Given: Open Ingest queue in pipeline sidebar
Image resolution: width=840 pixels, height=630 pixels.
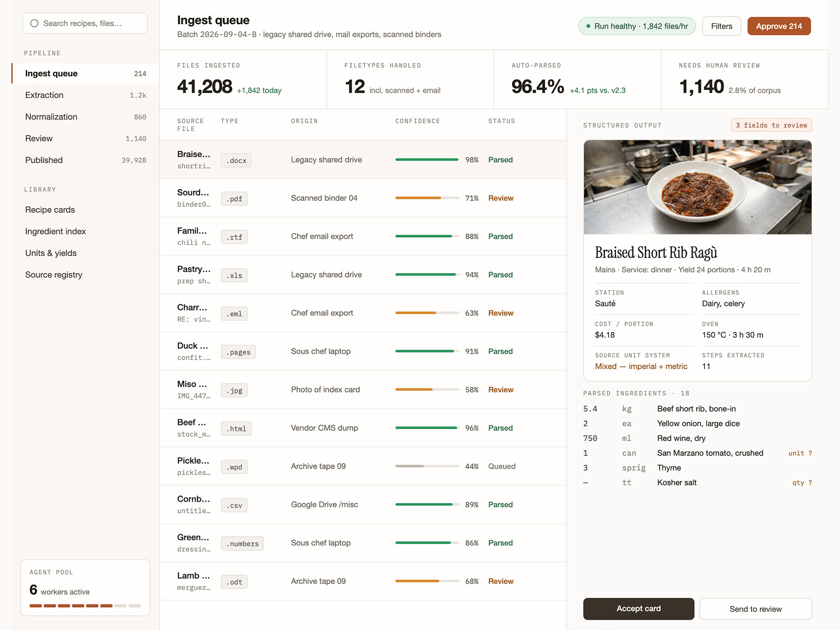Looking at the screenshot, I should click(85, 73).
